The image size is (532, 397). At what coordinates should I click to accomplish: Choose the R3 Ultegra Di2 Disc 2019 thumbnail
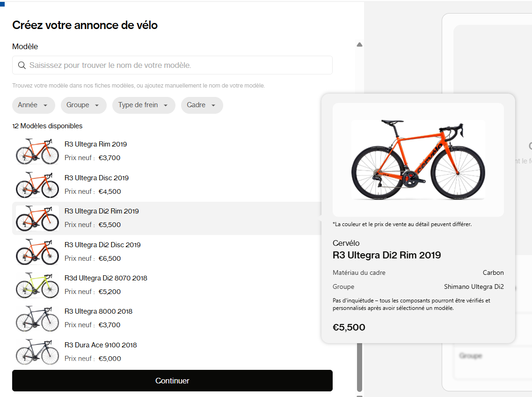[37, 251]
